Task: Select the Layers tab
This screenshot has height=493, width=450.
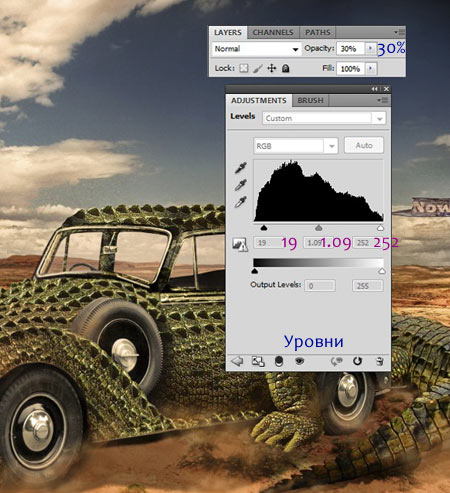Action: (228, 33)
